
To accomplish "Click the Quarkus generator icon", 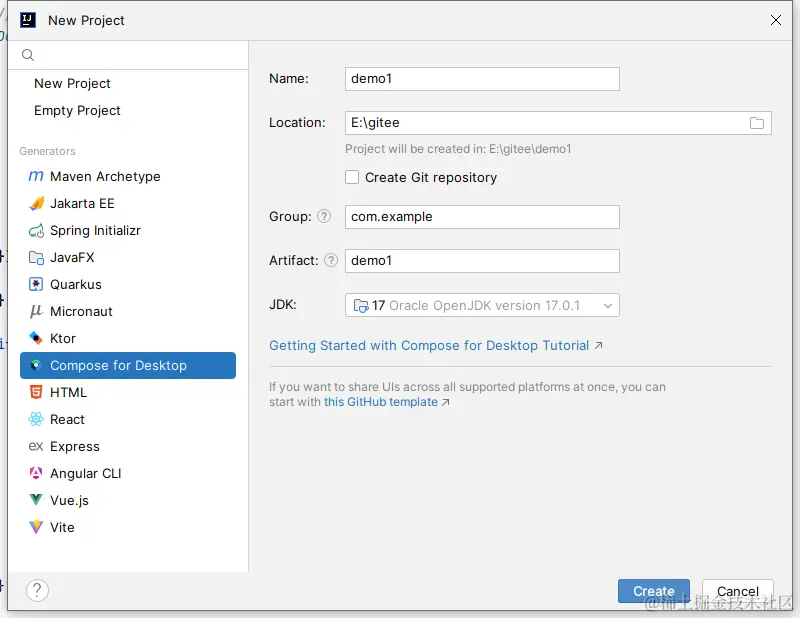I will point(36,284).
